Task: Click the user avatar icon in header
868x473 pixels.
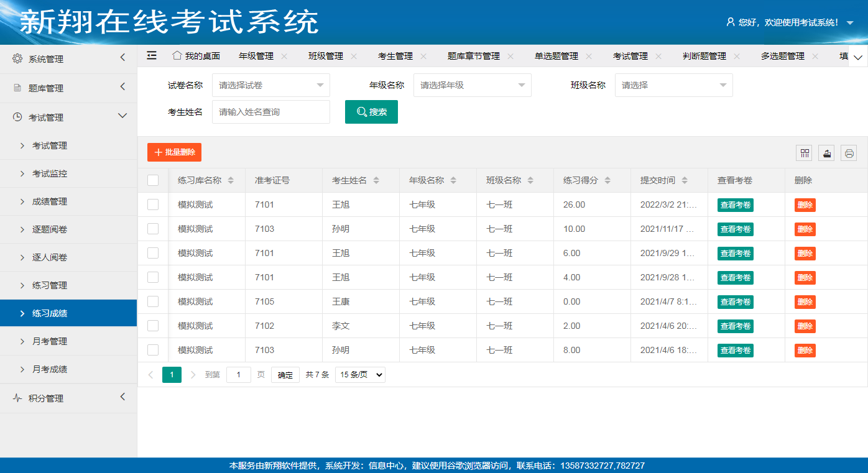Action: pos(731,22)
